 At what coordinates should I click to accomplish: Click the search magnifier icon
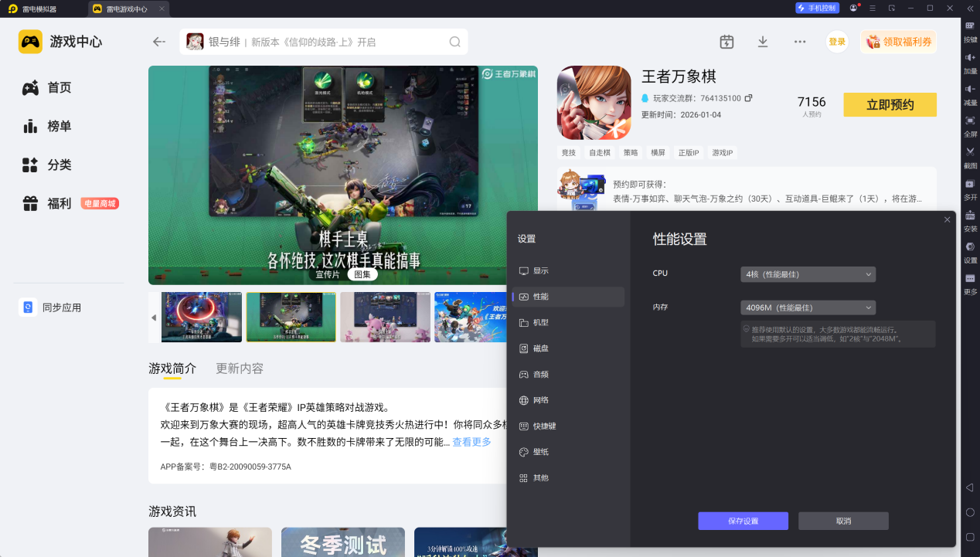point(454,42)
